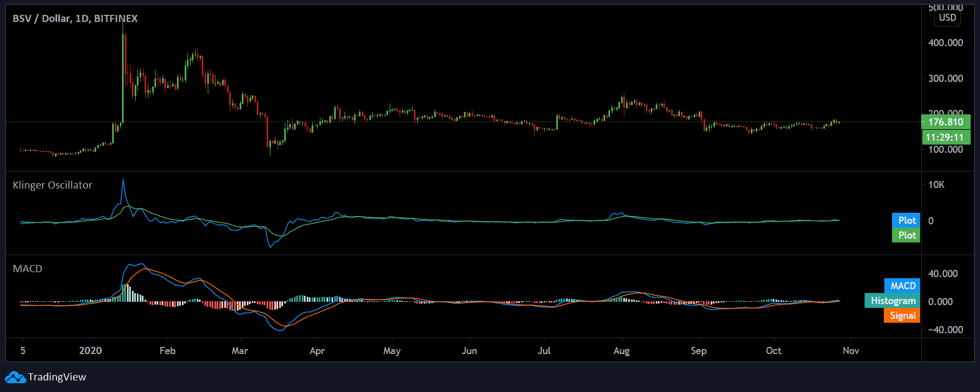
Task: Select the blue Klinger Plot label
Action: coord(906,220)
